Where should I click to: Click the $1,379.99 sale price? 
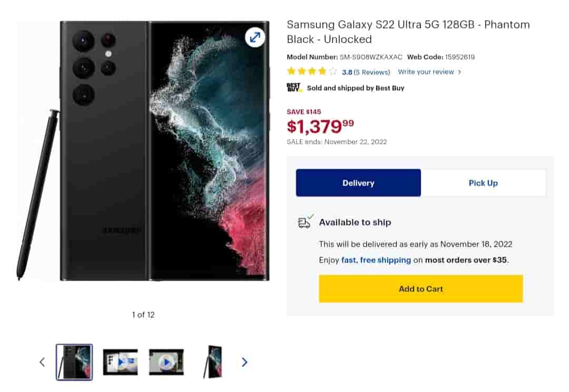point(320,126)
